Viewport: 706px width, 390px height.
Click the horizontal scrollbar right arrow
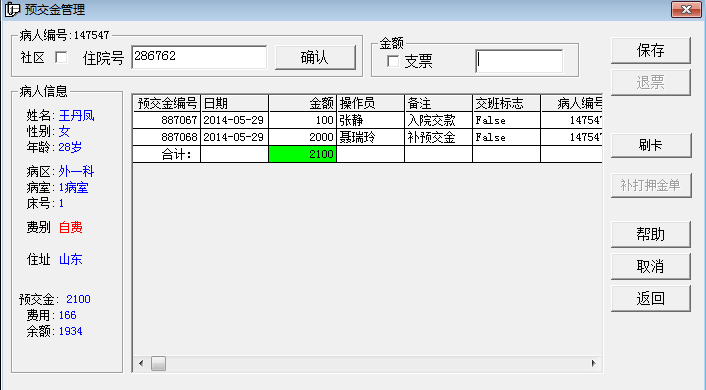click(x=593, y=363)
